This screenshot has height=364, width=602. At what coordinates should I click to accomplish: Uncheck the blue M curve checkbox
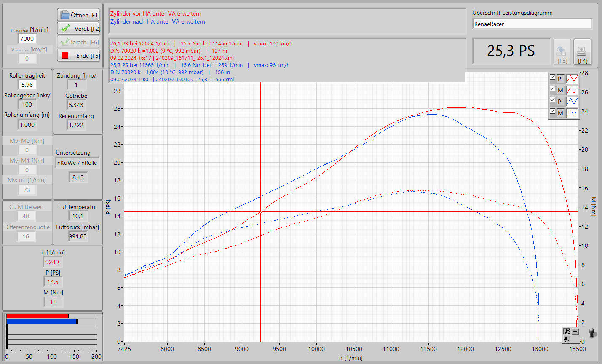coord(552,111)
